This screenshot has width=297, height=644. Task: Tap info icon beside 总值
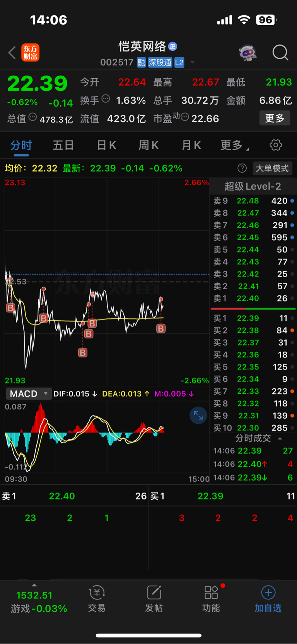(x=33, y=117)
